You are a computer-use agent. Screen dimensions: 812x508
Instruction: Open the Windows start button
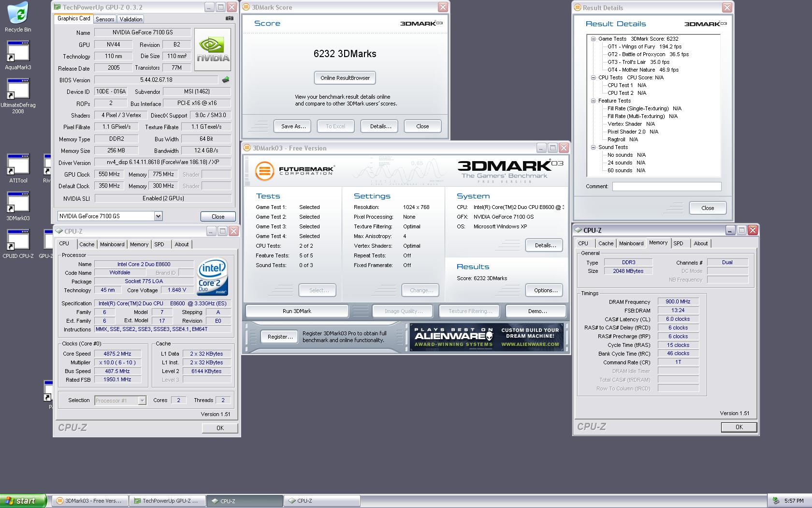pyautogui.click(x=23, y=501)
